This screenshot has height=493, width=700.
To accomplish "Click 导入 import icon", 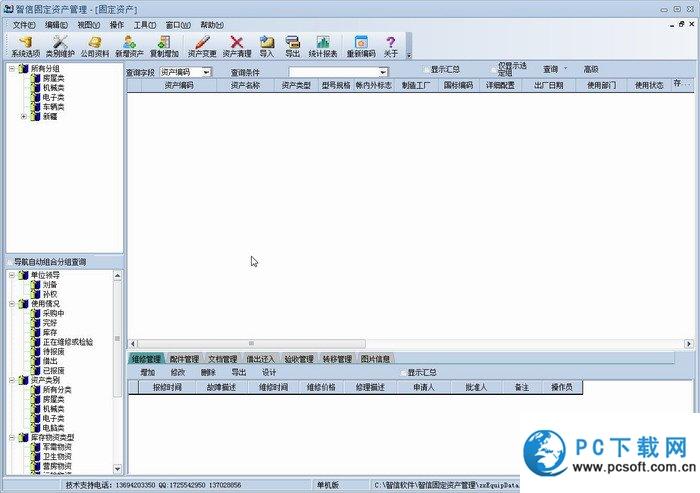I will click(x=267, y=46).
